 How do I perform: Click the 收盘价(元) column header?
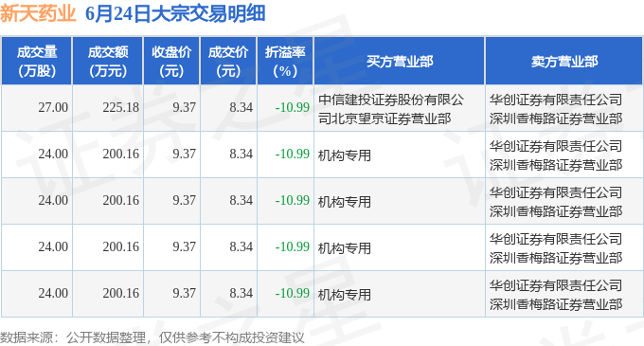[171, 61]
